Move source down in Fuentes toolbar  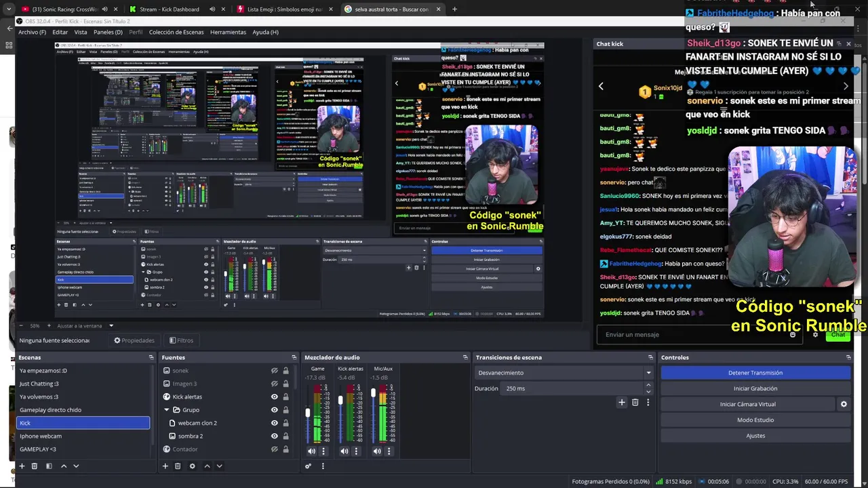click(220, 466)
